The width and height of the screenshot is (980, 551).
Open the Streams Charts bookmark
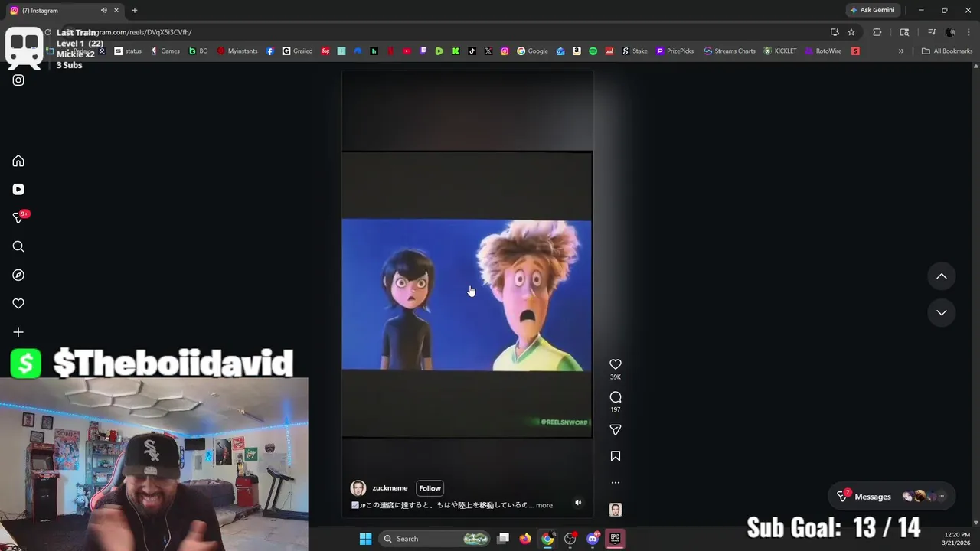click(730, 51)
